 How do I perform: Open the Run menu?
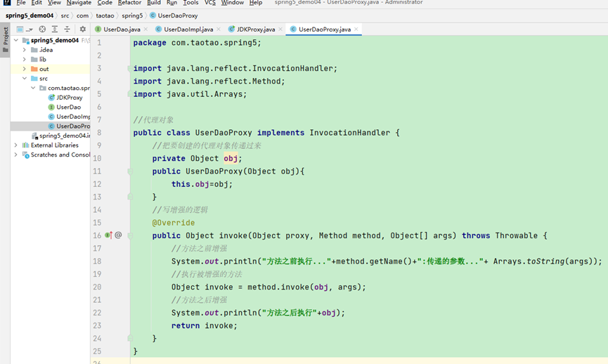[172, 2]
